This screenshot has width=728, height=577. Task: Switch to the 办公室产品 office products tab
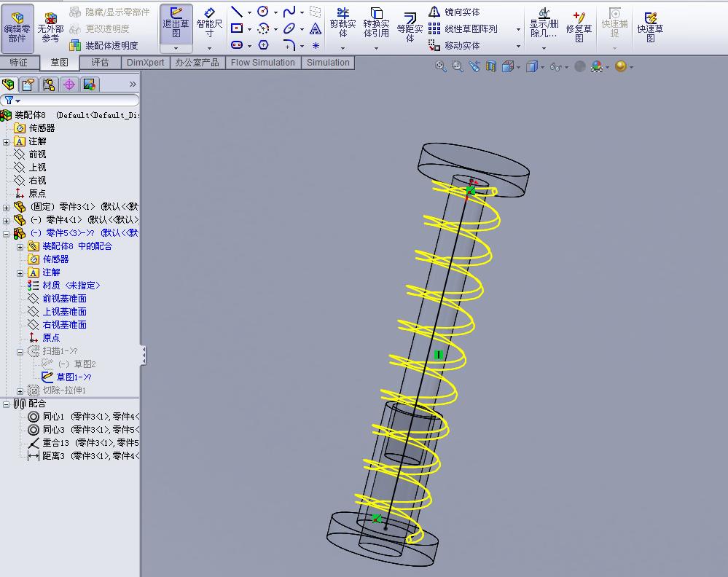[x=197, y=62]
